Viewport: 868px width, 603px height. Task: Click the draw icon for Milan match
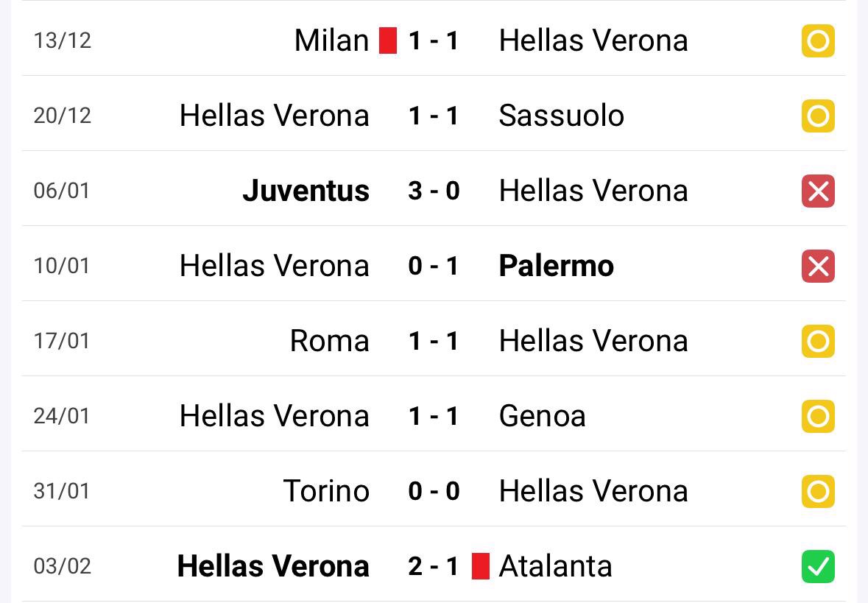818,41
